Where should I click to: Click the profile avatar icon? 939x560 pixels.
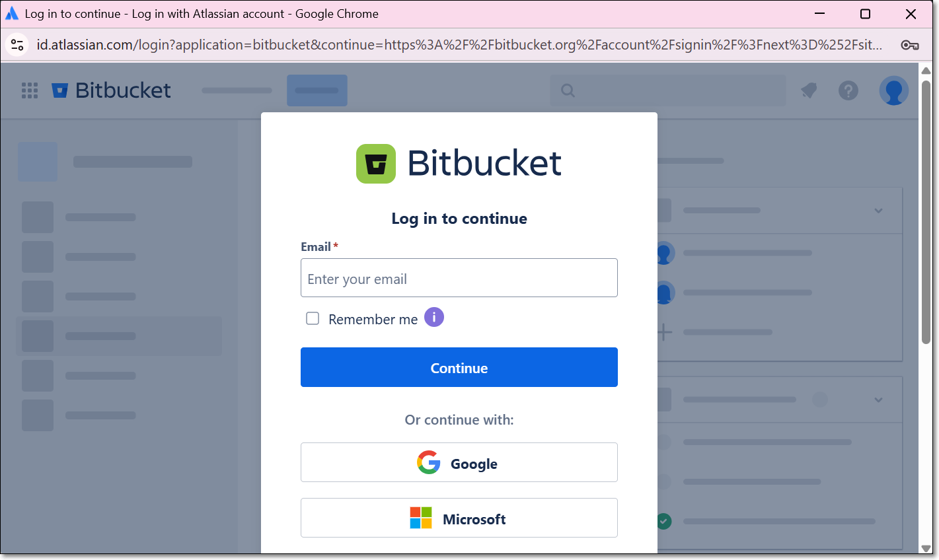point(893,90)
